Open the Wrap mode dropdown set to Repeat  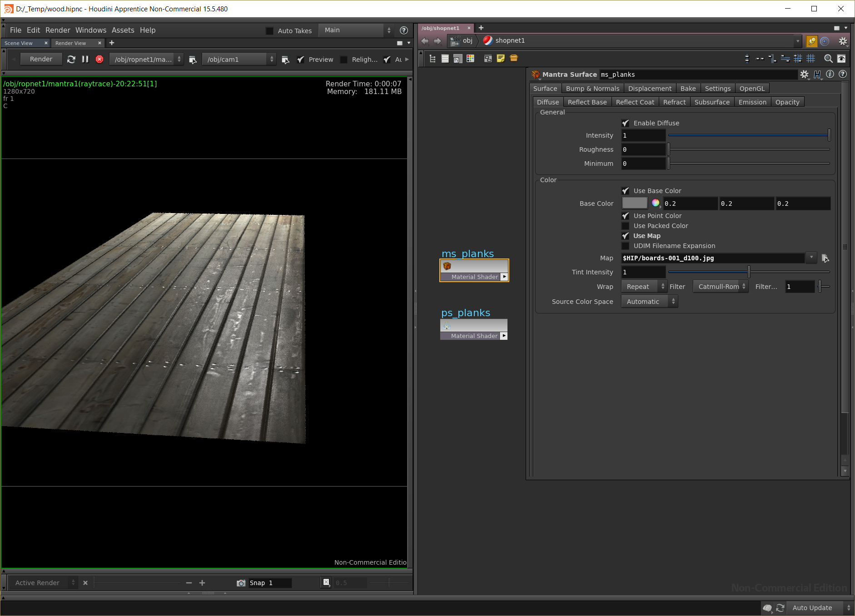(x=644, y=287)
